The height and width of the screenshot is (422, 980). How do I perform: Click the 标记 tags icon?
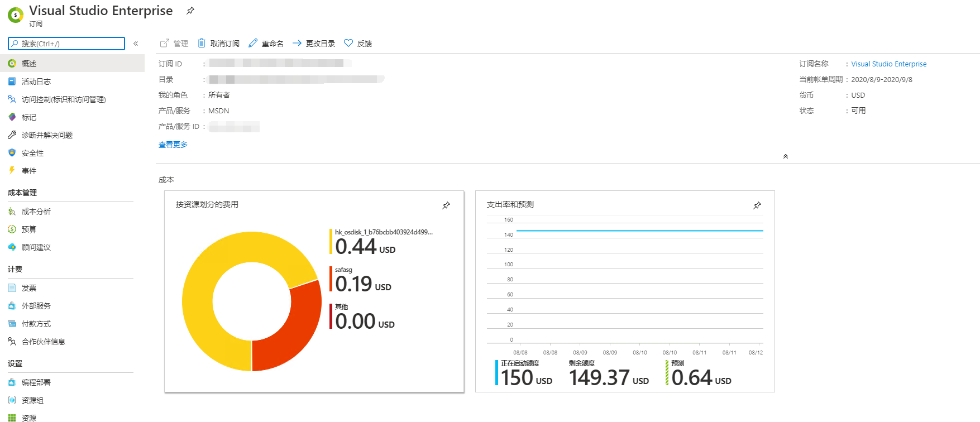pyautogui.click(x=12, y=117)
